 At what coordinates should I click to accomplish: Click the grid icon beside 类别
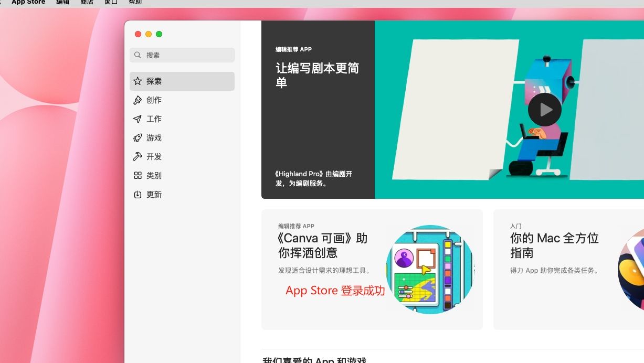pos(138,176)
